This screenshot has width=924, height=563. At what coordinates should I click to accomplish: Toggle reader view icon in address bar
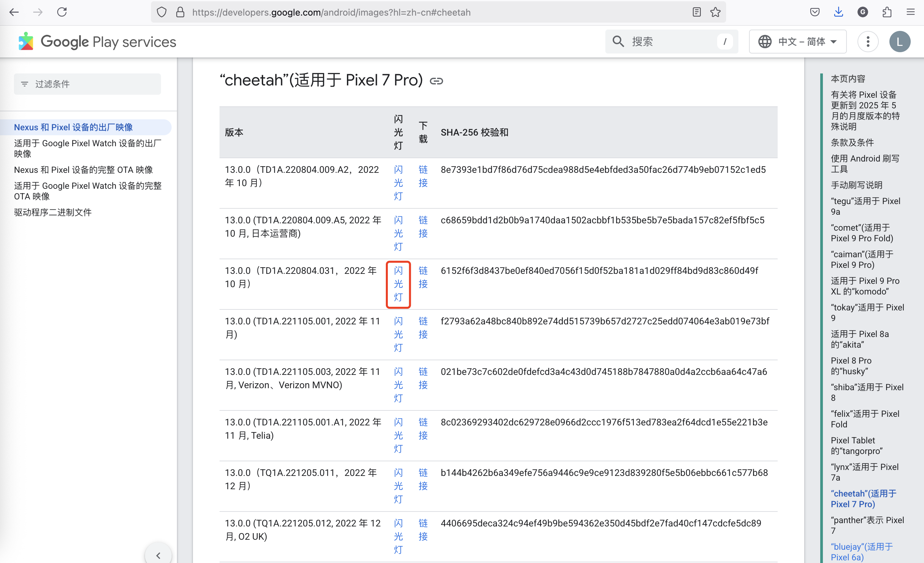click(696, 12)
